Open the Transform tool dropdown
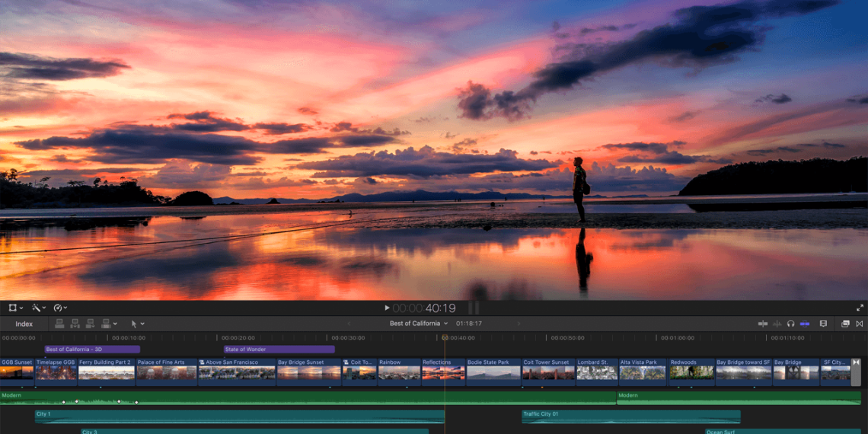The image size is (868, 434). click(15, 308)
